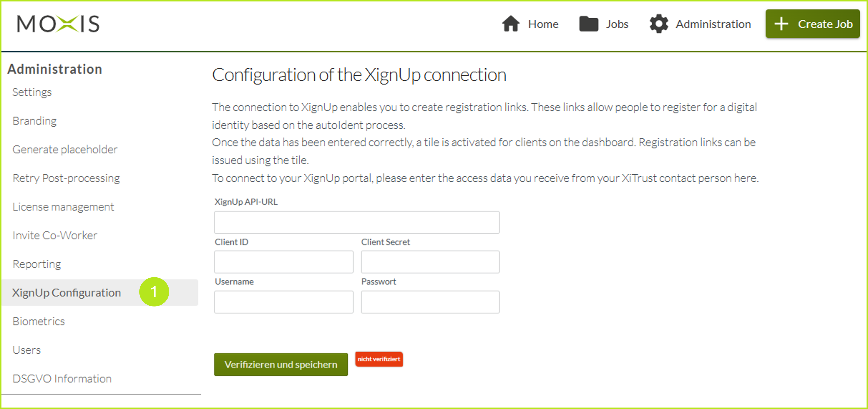This screenshot has width=868, height=409.
Task: Click the red 'nicht verifiziert' status badge
Action: point(379,359)
